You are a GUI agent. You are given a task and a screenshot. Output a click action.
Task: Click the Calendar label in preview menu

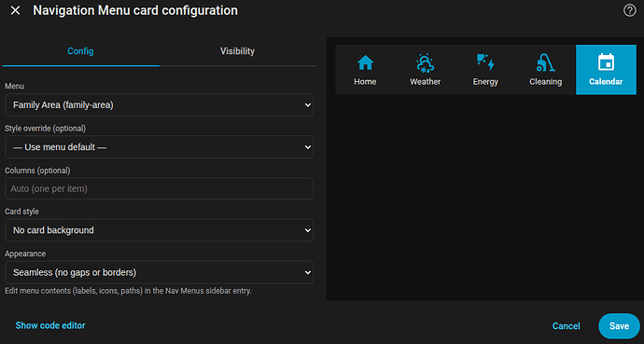[x=606, y=82]
